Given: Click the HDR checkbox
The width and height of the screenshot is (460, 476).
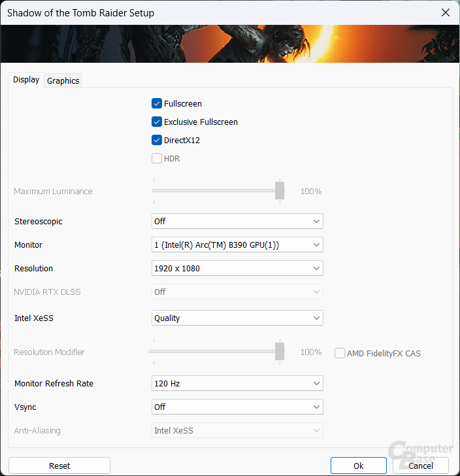Looking at the screenshot, I should pyautogui.click(x=157, y=158).
